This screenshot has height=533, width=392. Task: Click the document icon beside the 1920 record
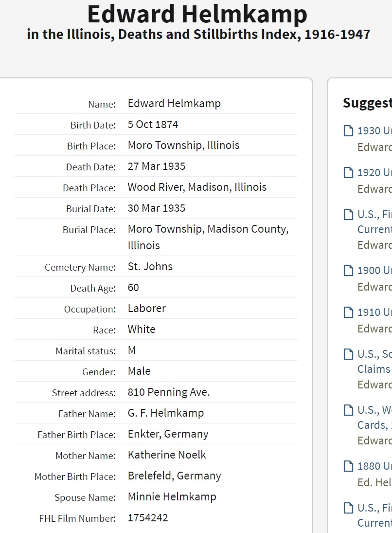348,172
